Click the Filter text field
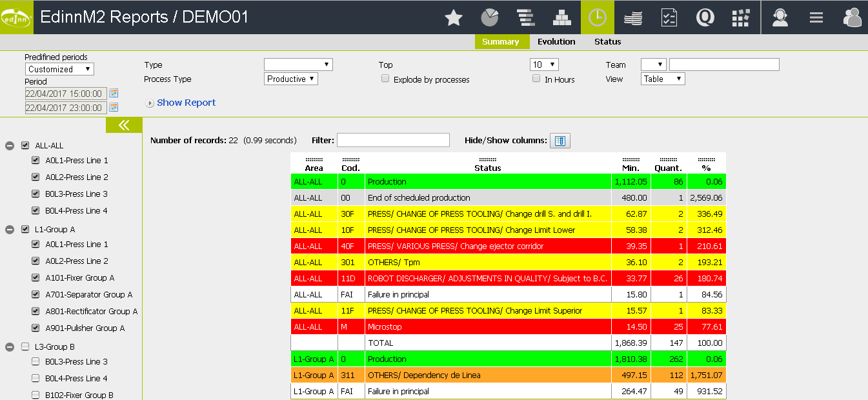 [393, 140]
